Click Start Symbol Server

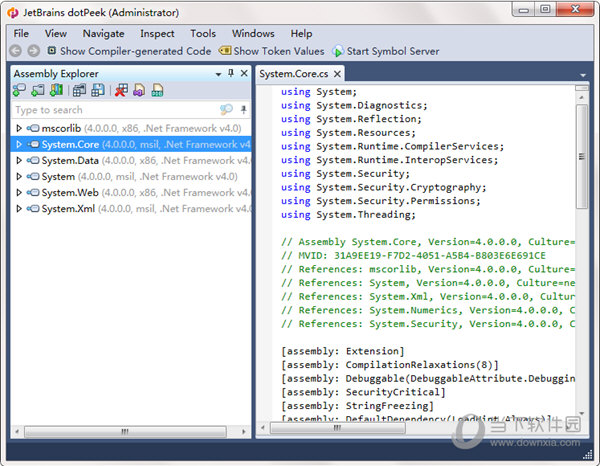pyautogui.click(x=386, y=51)
